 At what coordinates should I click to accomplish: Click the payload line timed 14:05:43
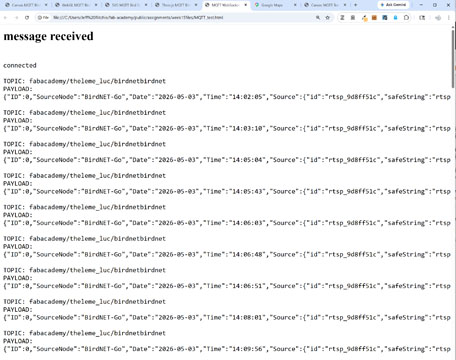coord(227,191)
